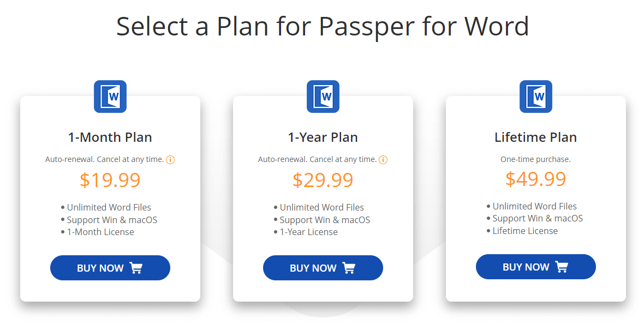Screen dimensions: 644x324
Task: Buy the 1-Month Plan now
Action: pos(110,268)
